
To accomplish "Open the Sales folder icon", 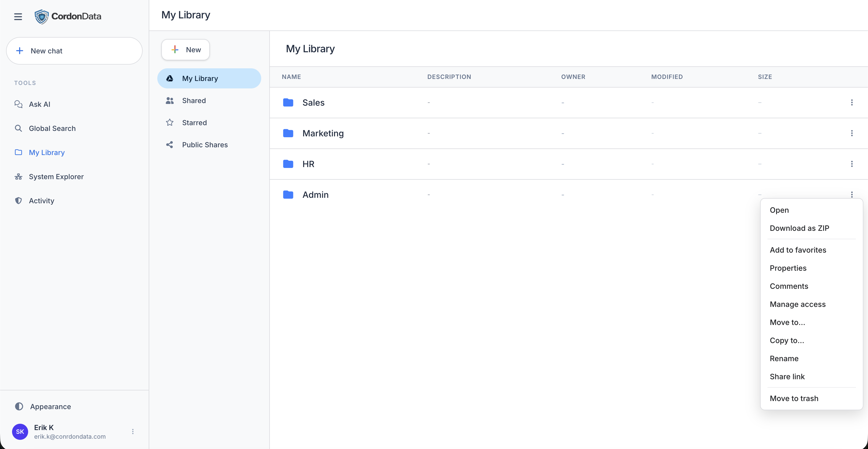I will pos(288,102).
